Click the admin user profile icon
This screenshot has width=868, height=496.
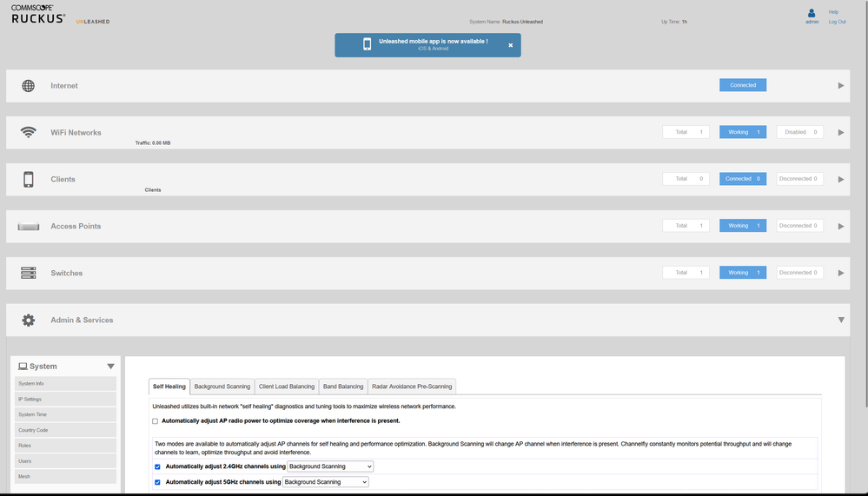pos(812,13)
